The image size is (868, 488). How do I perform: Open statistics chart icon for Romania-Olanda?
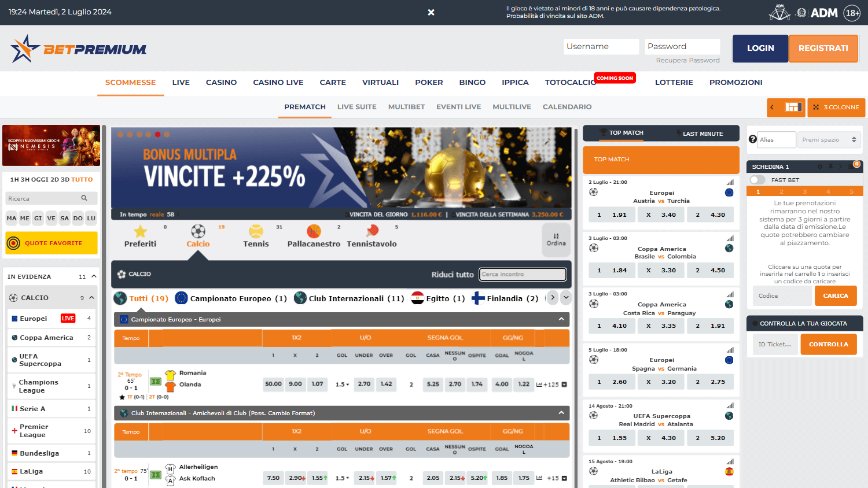539,384
